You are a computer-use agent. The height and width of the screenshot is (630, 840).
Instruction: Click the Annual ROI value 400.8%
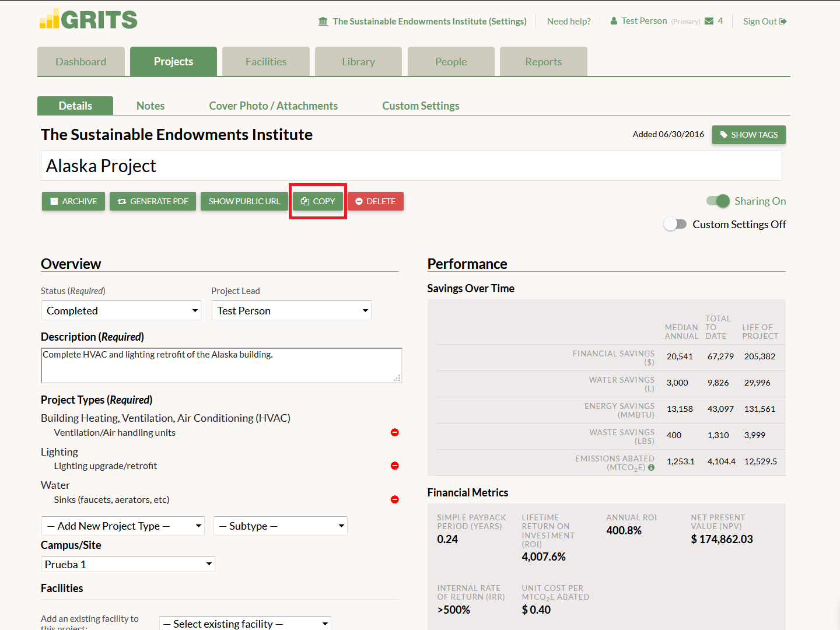click(x=624, y=530)
